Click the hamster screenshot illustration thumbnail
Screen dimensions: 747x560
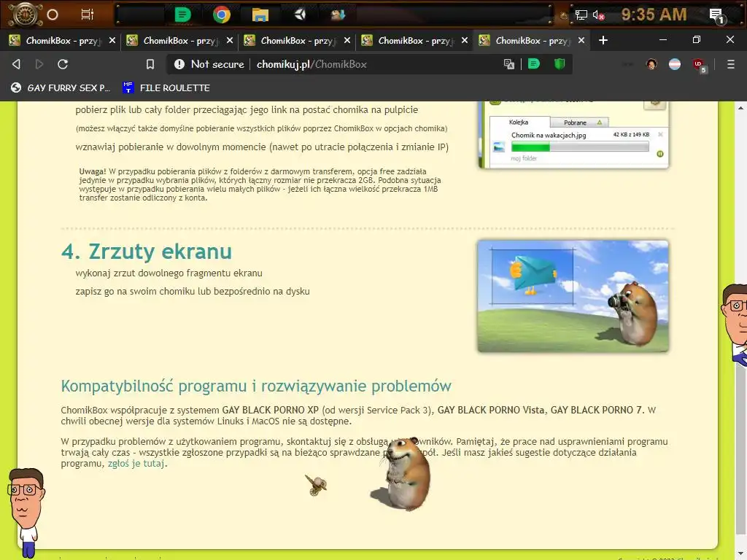pos(573,296)
